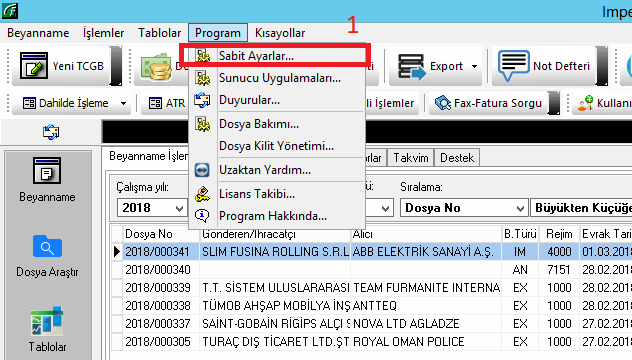Open Büyükten Küçüğe sort order dropdown
The width and height of the screenshot is (632, 360).
coord(581,208)
